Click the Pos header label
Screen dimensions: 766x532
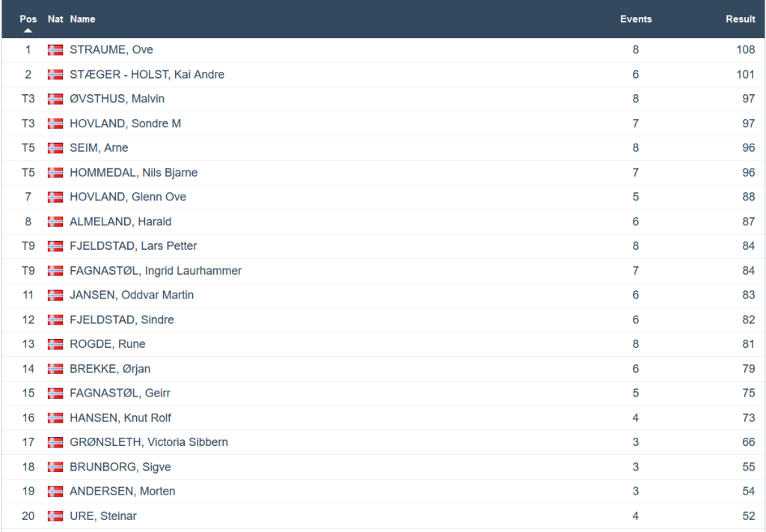click(x=28, y=19)
